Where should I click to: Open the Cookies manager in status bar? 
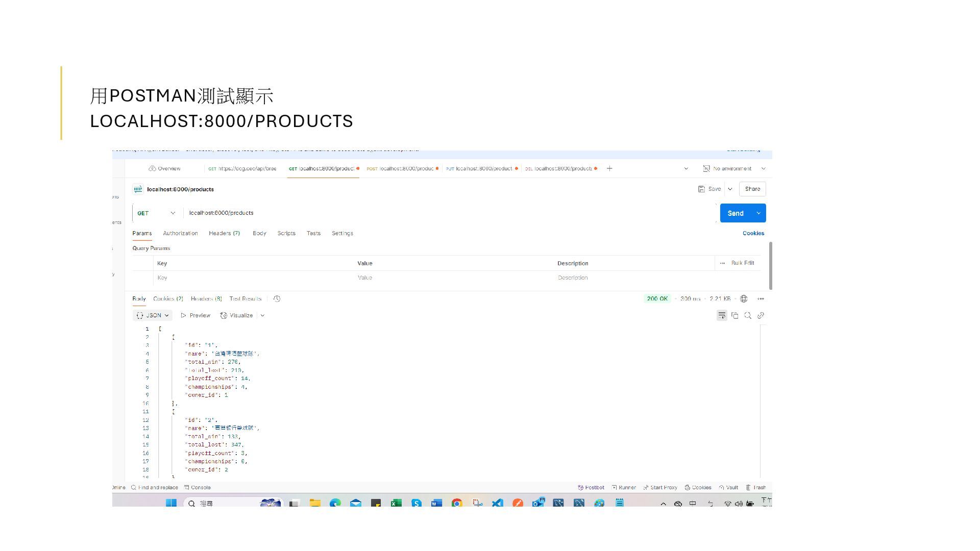[x=698, y=488]
